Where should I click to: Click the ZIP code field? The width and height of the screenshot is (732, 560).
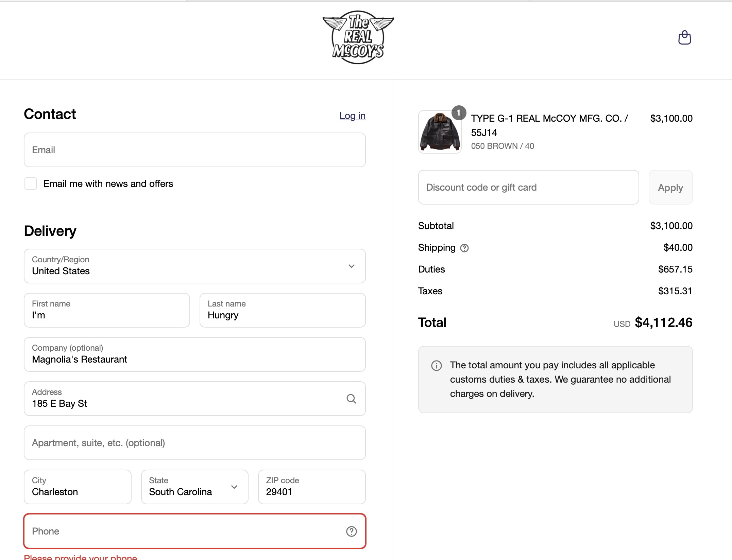312,487
